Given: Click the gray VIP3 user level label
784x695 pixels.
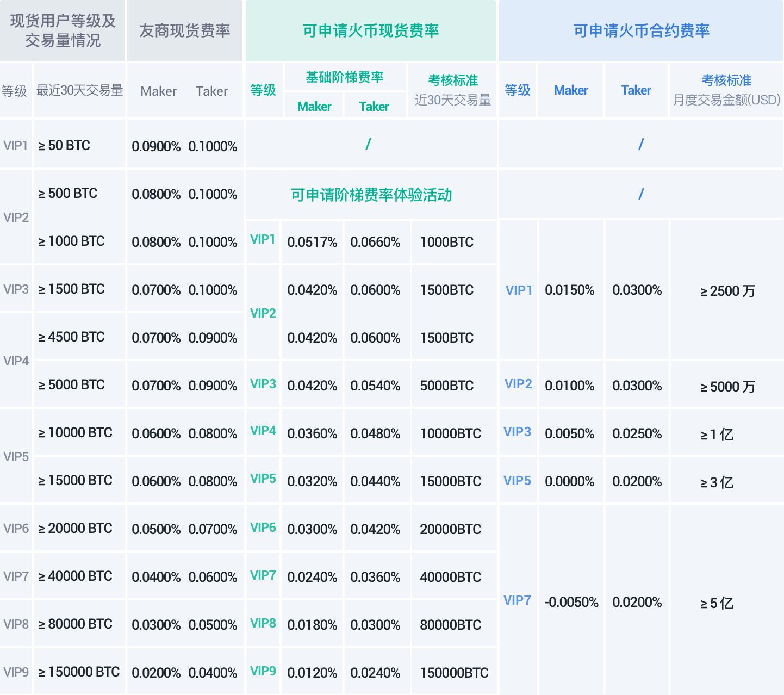Looking at the screenshot, I should 16,289.
